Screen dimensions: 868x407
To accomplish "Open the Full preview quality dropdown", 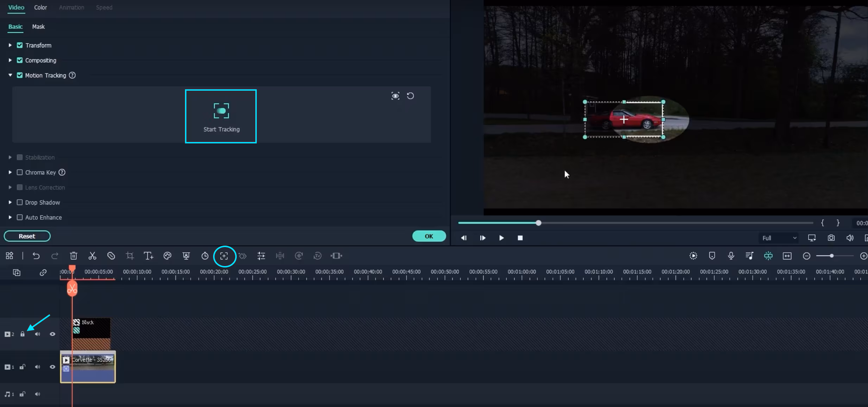I will point(779,238).
